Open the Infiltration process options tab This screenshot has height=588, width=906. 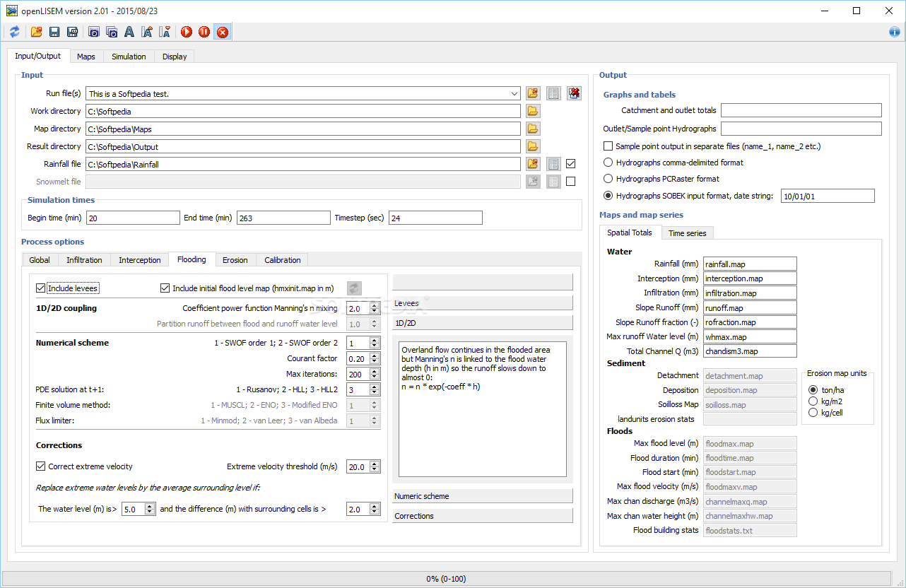[84, 260]
